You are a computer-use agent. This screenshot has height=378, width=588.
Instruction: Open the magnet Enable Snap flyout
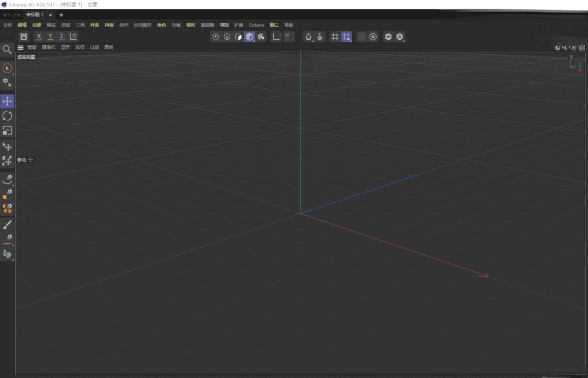pos(308,36)
